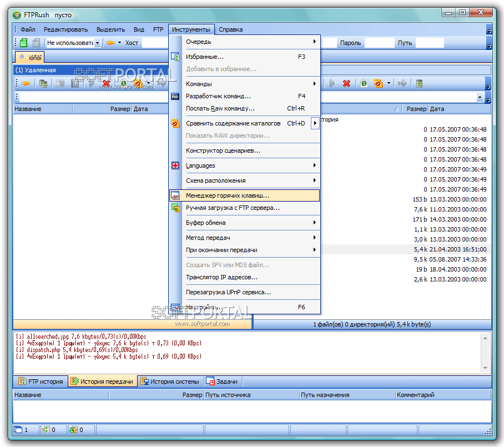Click the compare icon left of Сравнить содержание каталогов
The image size is (504, 447).
point(175,123)
